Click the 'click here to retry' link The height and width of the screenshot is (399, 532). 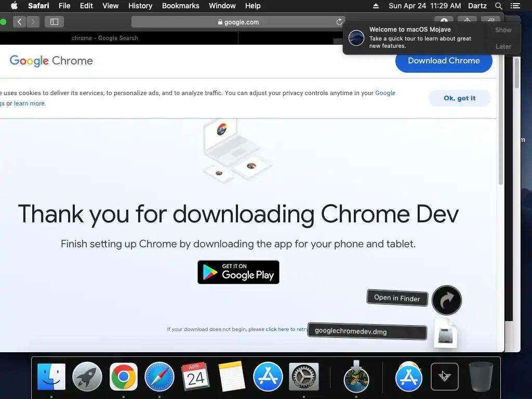click(286, 329)
